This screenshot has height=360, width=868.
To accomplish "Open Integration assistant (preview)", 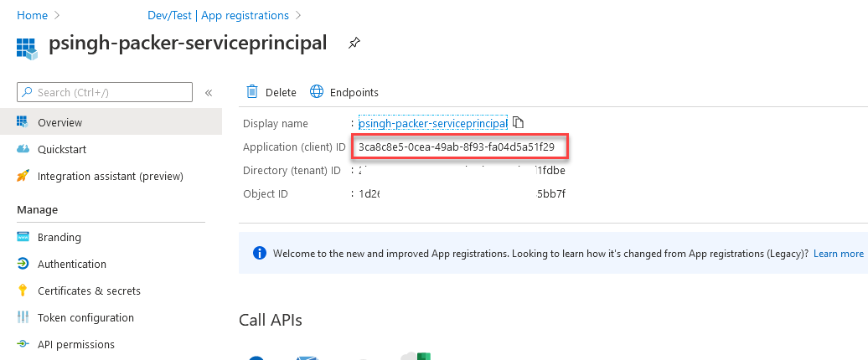I will click(x=110, y=176).
